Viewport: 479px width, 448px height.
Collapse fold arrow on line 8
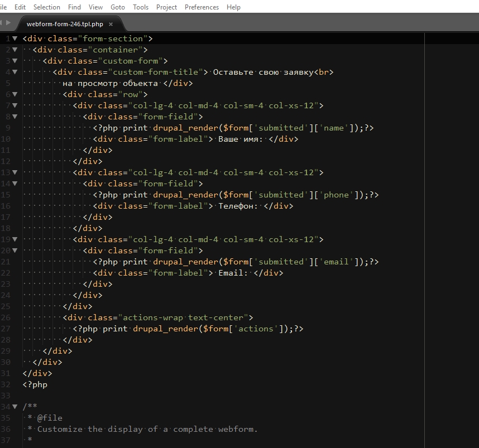15,117
